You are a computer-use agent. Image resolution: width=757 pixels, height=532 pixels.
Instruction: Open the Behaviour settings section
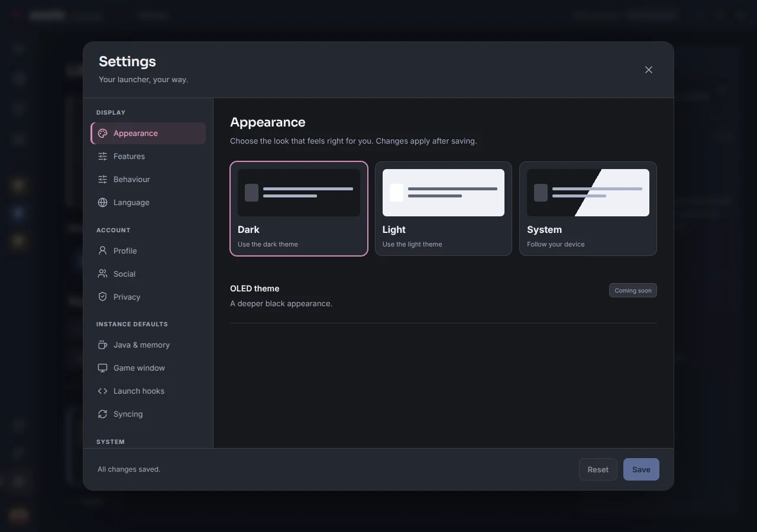[148, 180]
